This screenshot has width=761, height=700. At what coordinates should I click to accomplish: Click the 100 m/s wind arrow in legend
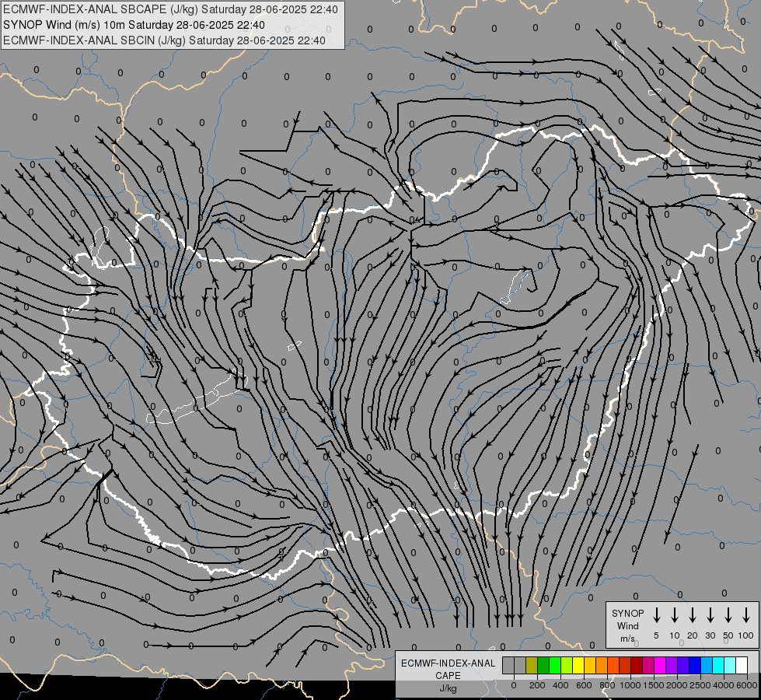click(x=746, y=615)
